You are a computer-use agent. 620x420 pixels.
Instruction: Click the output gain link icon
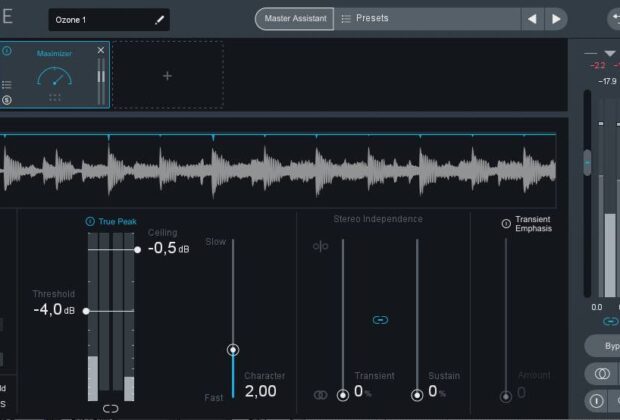(610, 322)
